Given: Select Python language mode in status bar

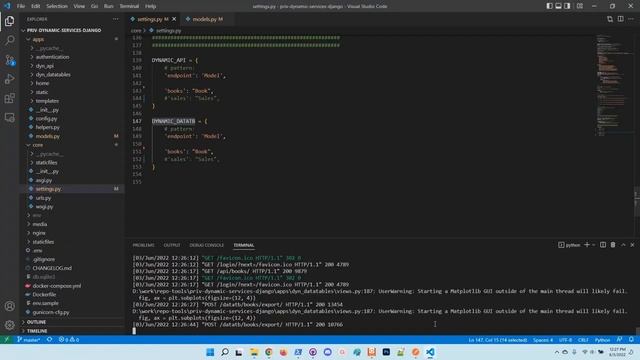Looking at the screenshot, I should pyautogui.click(x=602, y=340).
